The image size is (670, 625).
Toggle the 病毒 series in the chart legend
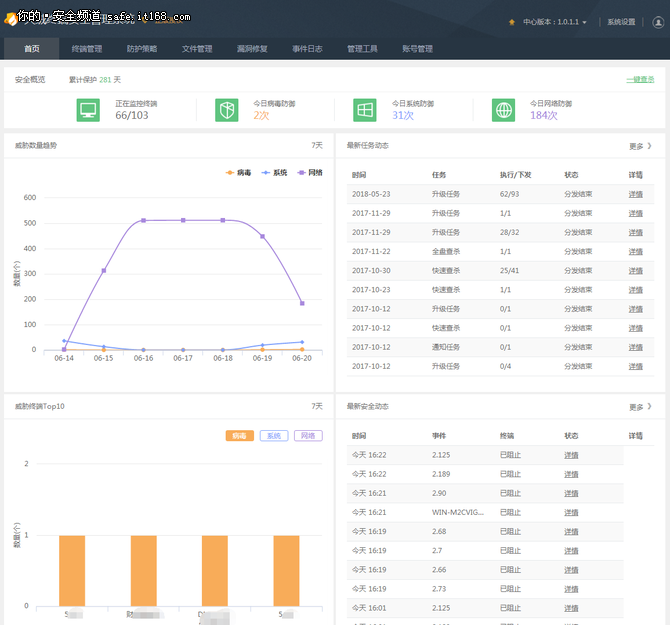point(238,173)
